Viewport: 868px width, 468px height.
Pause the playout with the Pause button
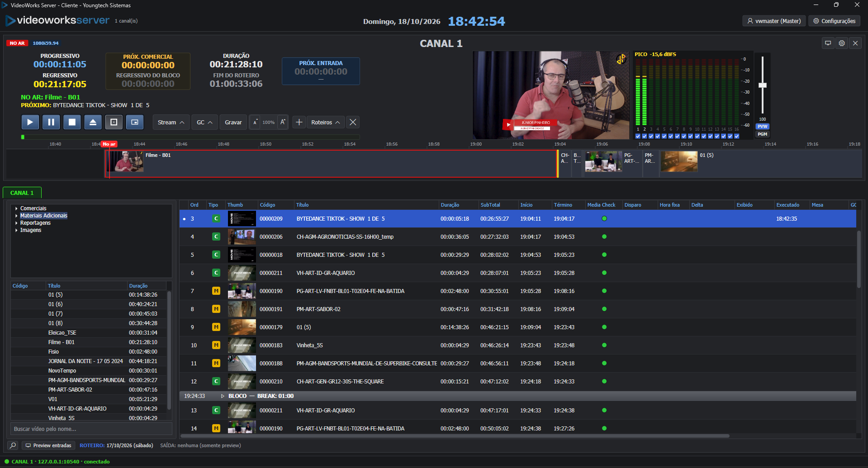click(51, 122)
